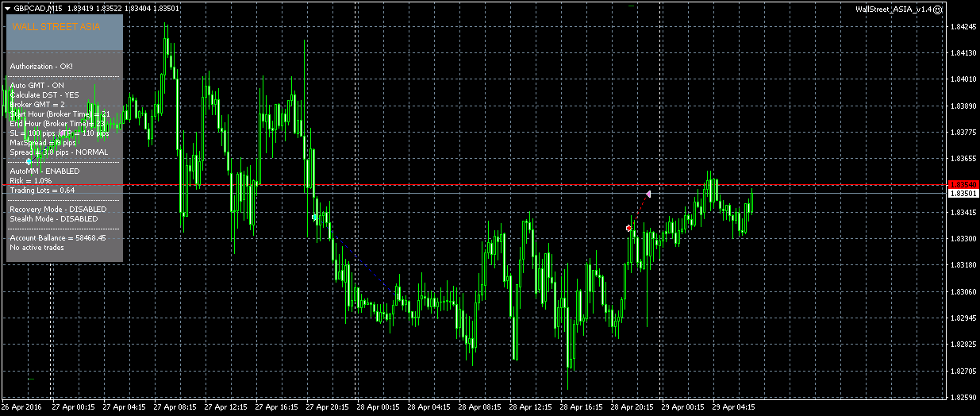Click the '28 Apr 12:15' time label
Screen dimensions: 980x416
click(530, 406)
